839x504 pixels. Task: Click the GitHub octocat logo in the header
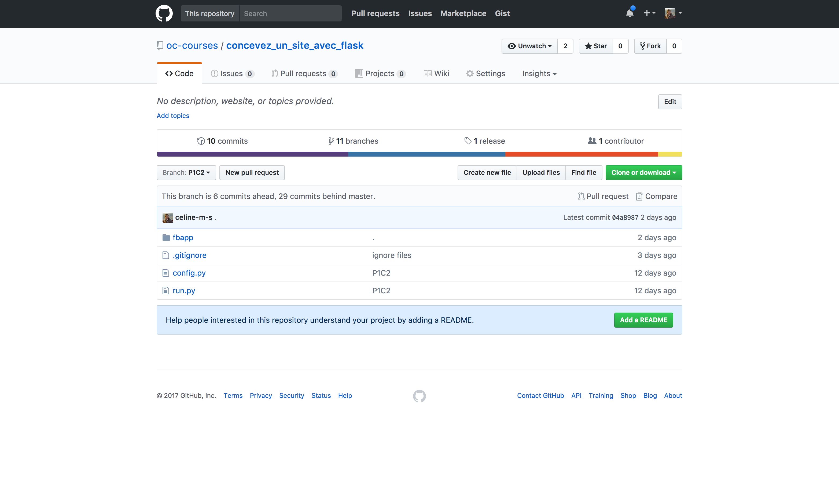tap(164, 13)
